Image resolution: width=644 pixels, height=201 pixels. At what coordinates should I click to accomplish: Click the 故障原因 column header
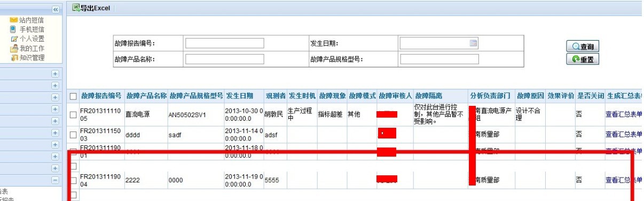tap(530, 96)
